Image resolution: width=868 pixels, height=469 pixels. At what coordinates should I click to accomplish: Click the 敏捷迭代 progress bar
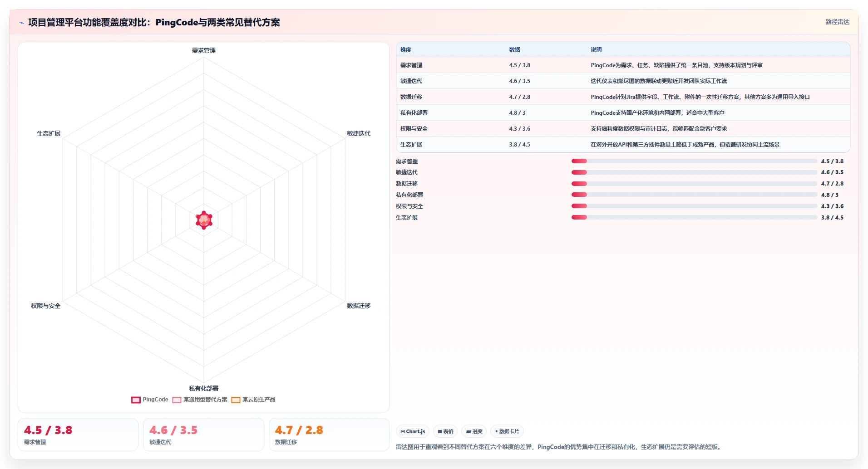tap(694, 172)
